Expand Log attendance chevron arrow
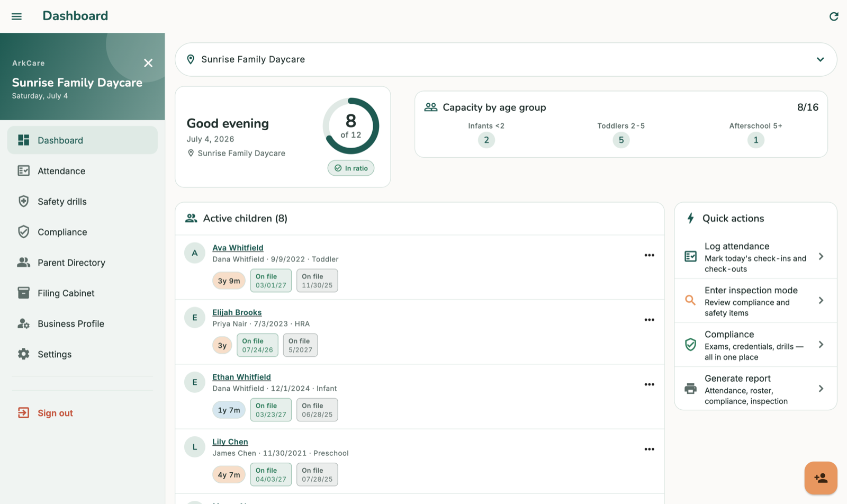The image size is (847, 504). click(821, 256)
